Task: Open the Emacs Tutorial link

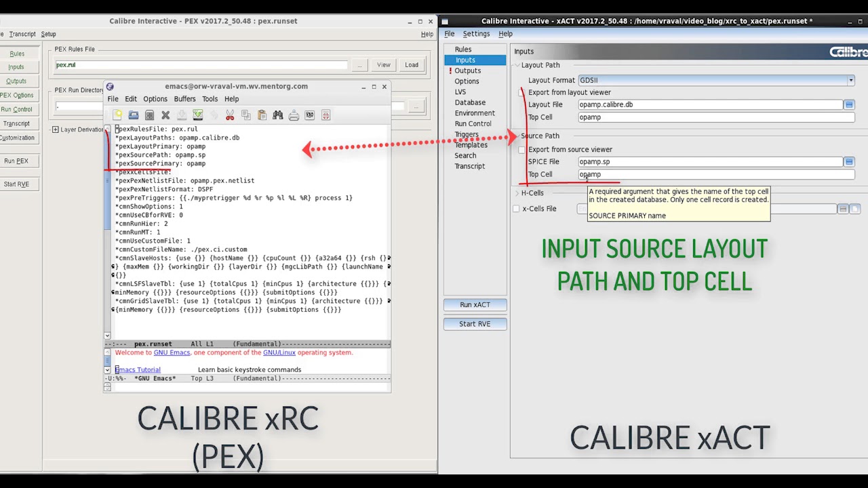Action: click(138, 370)
